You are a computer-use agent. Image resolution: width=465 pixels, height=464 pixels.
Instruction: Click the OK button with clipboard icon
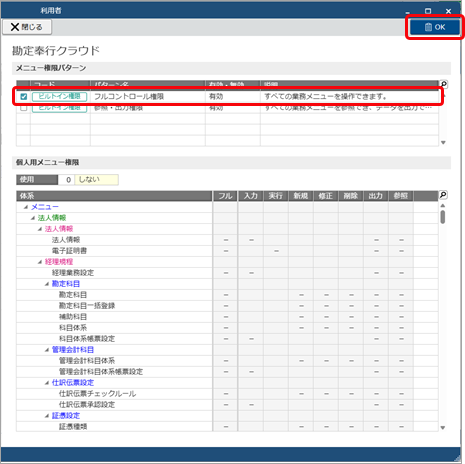pos(435,27)
